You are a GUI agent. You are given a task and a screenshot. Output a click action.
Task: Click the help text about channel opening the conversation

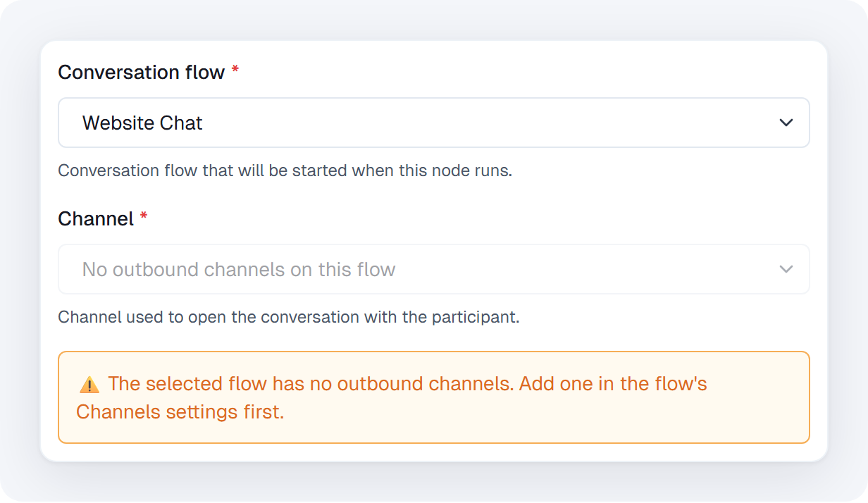coord(289,317)
